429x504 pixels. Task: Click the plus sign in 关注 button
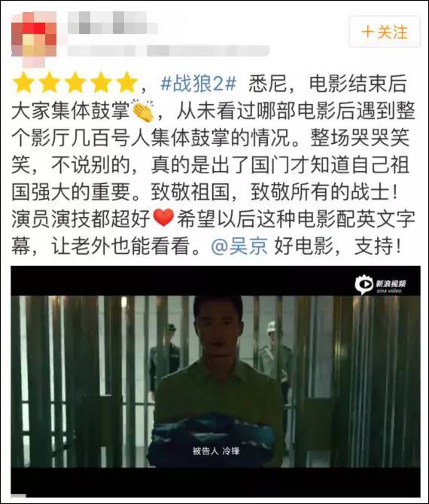(368, 32)
